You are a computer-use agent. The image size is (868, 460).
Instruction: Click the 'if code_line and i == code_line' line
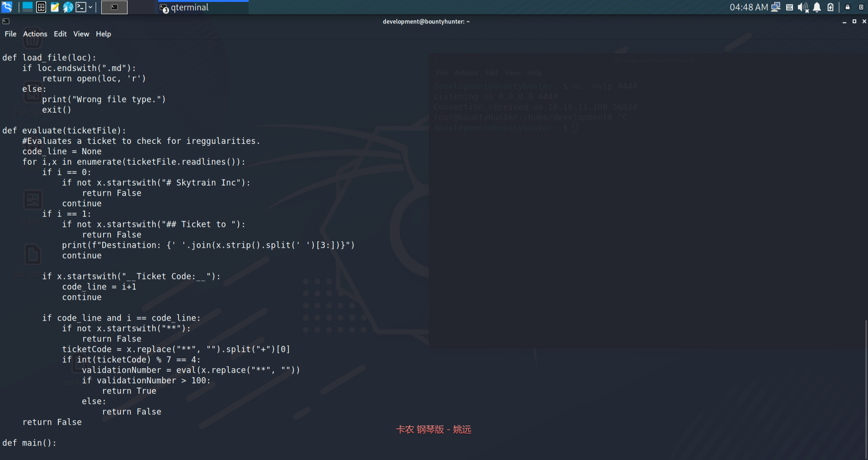121,318
